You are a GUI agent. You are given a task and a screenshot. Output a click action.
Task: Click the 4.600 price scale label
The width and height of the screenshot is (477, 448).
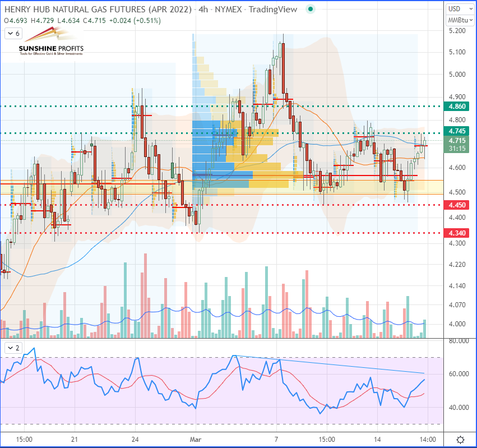click(x=457, y=168)
